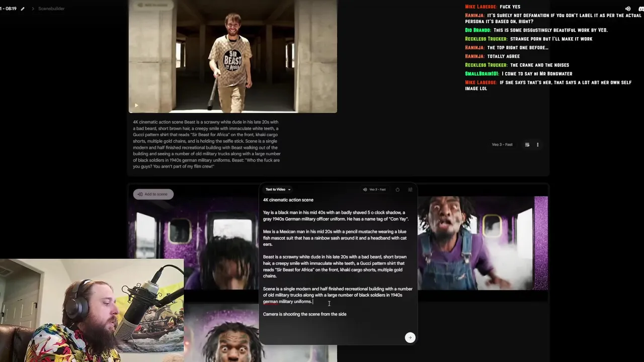Click the Yay character description paragraph
Screen dimensions: 644x362
(x=336, y=216)
